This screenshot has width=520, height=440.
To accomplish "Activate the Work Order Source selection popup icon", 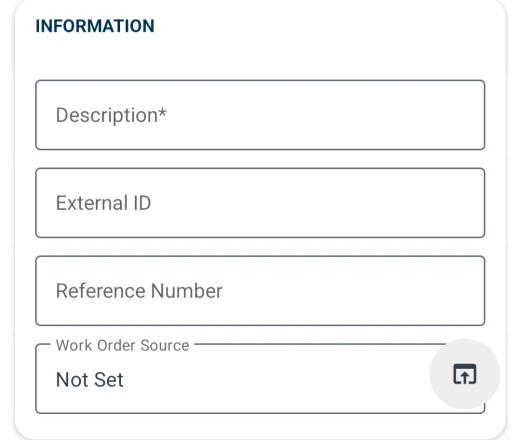I will click(465, 374).
